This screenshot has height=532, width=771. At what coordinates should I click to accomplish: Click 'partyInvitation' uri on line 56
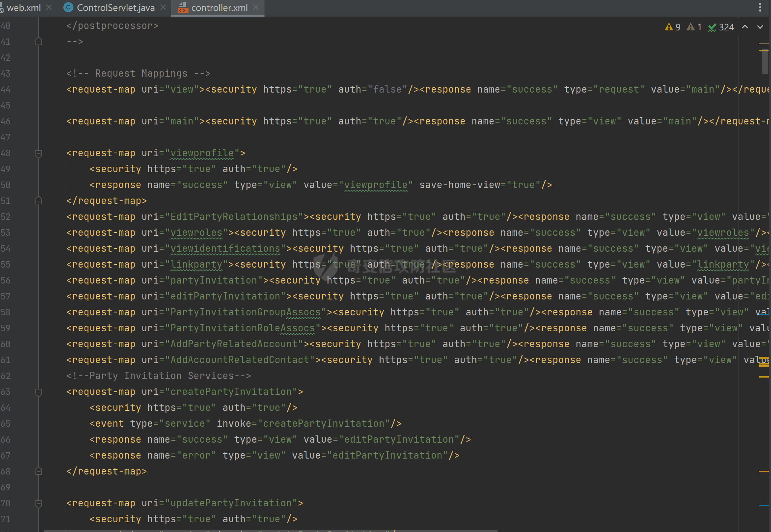tap(214, 280)
